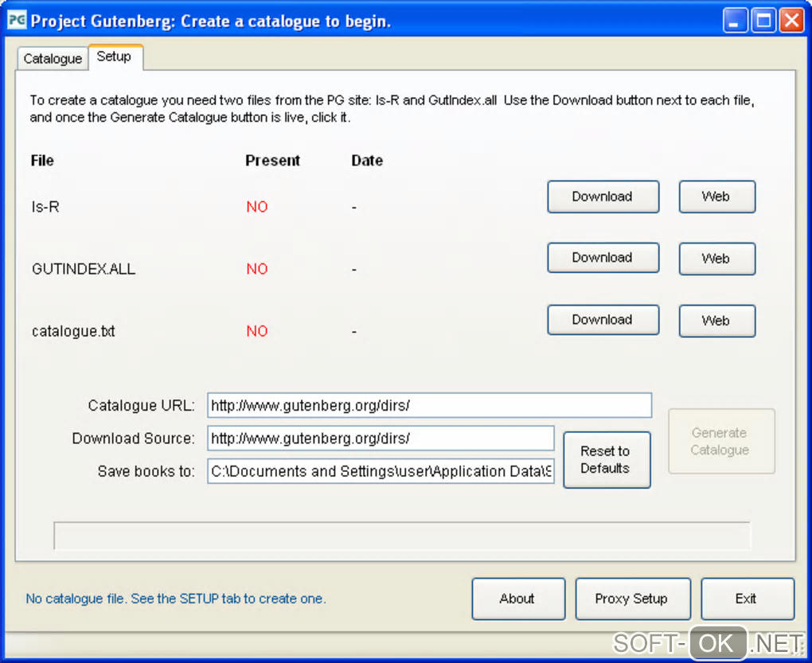Click the empty download progress bar
The image size is (812, 663).
tap(402, 536)
